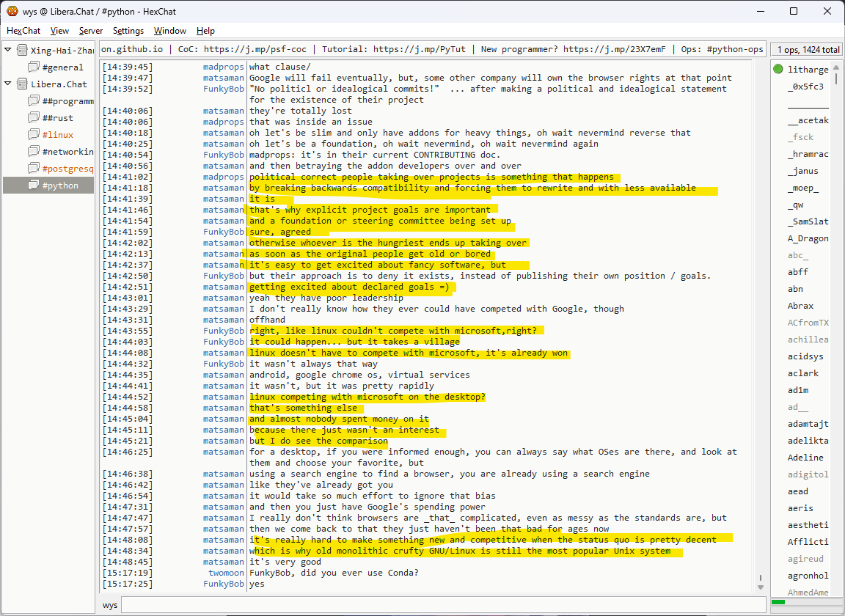Collapse the Libera.Chat channel tree
The height and width of the screenshot is (616, 845).
pyautogui.click(x=8, y=84)
